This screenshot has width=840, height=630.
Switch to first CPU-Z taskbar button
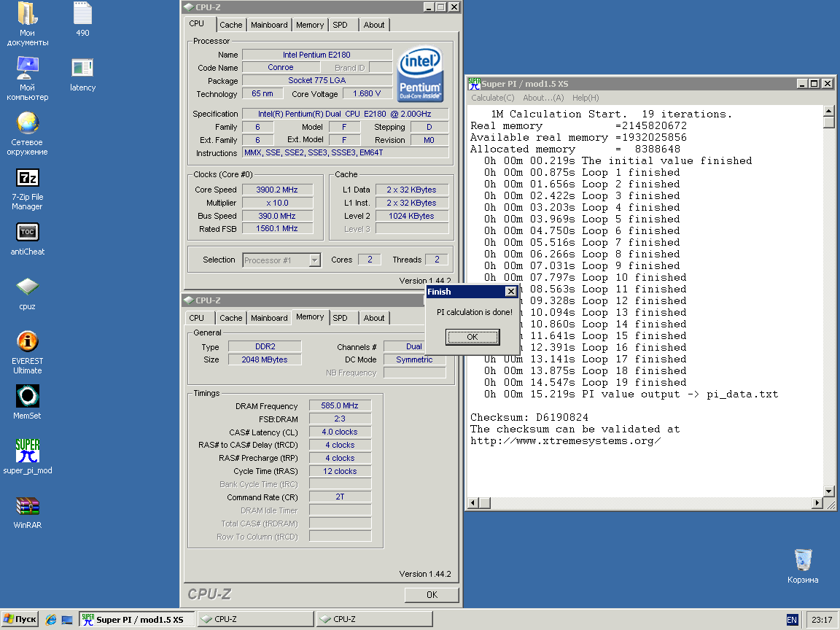[255, 619]
